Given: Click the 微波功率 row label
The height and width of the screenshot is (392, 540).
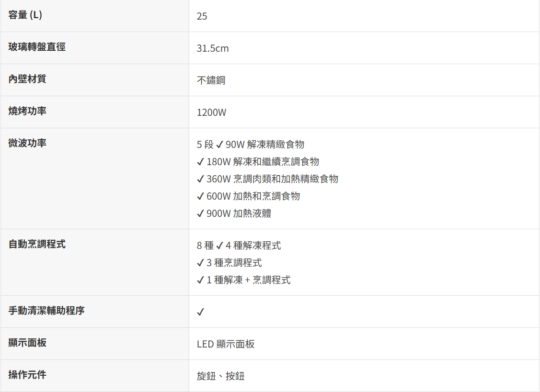Looking at the screenshot, I should point(27,143).
